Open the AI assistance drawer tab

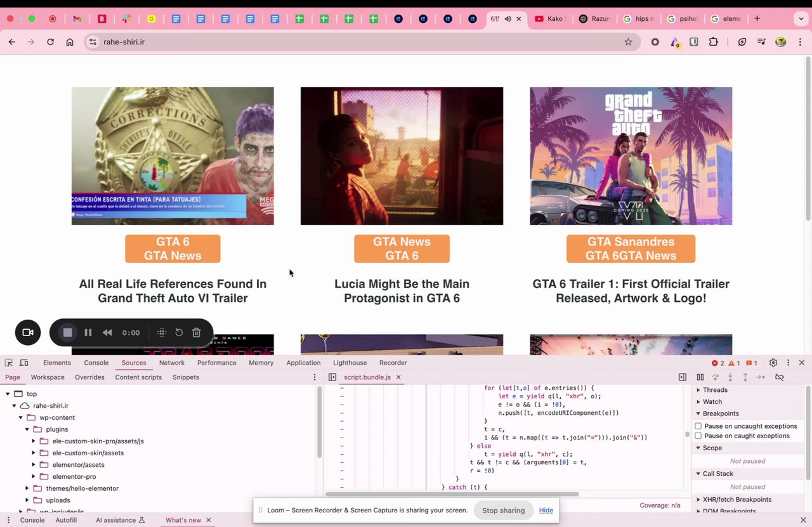121,520
